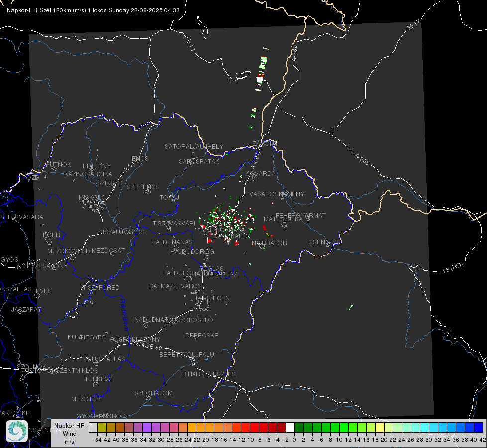Select the SZEGHALOM town label
487x448 pixels.
pyautogui.click(x=153, y=393)
